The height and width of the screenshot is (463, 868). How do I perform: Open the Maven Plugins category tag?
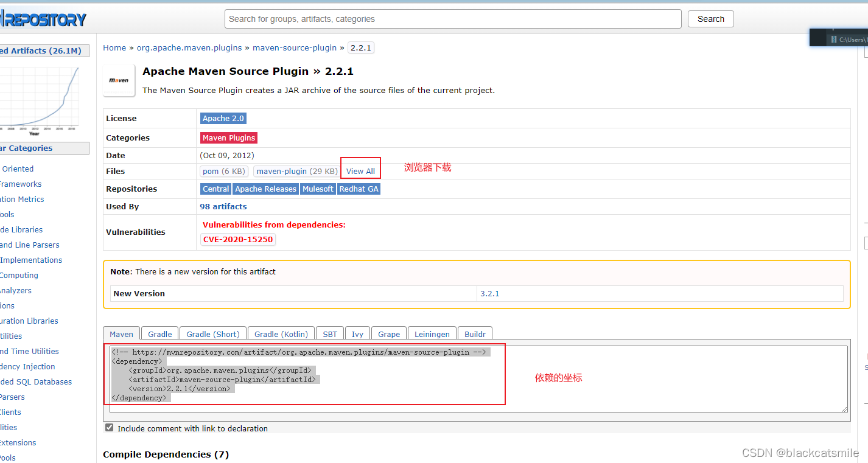(229, 138)
